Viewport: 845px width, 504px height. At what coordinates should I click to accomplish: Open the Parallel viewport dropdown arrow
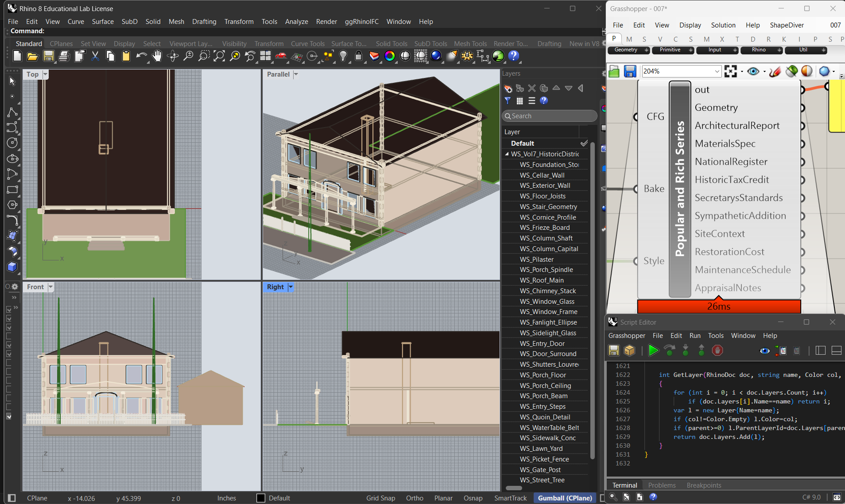(296, 74)
